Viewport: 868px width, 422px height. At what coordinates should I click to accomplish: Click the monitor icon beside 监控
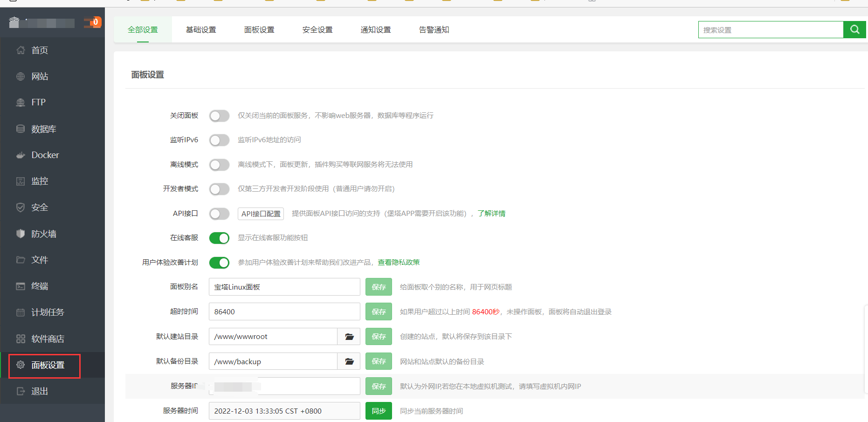coord(21,181)
